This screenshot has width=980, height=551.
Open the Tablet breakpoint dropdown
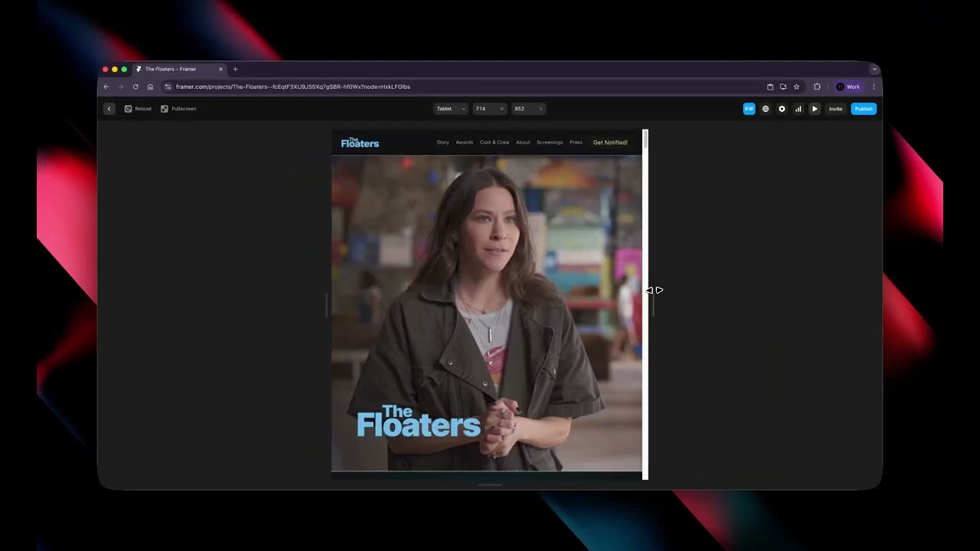coord(451,109)
